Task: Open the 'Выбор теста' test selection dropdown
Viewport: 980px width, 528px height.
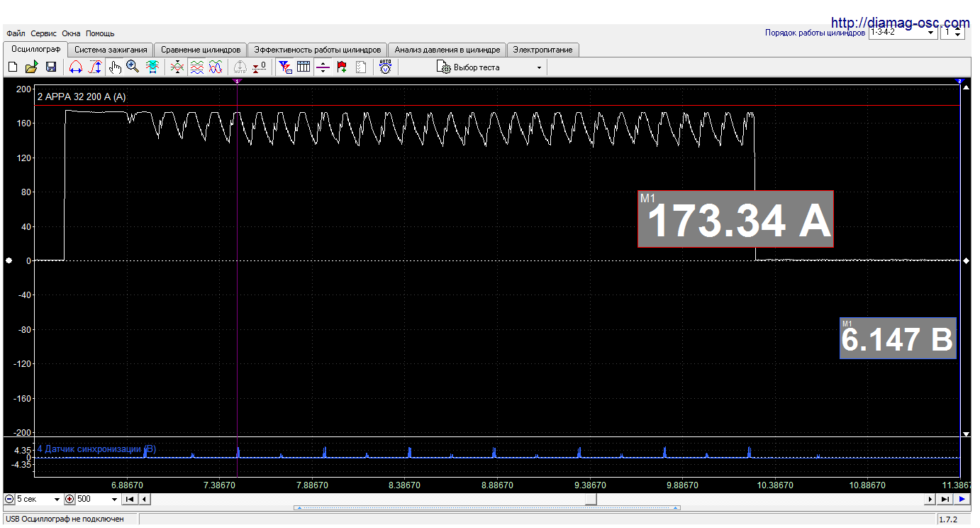Action: pyautogui.click(x=490, y=67)
